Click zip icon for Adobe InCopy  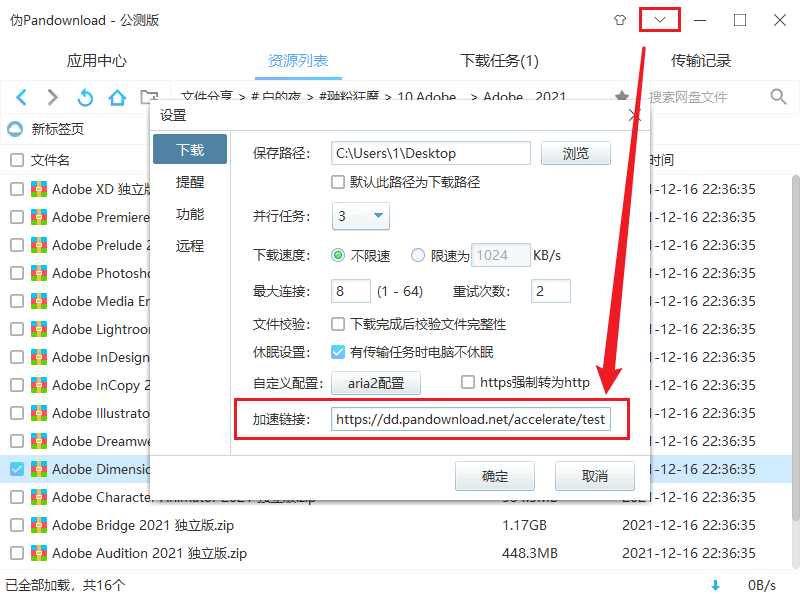pyautogui.click(x=39, y=385)
